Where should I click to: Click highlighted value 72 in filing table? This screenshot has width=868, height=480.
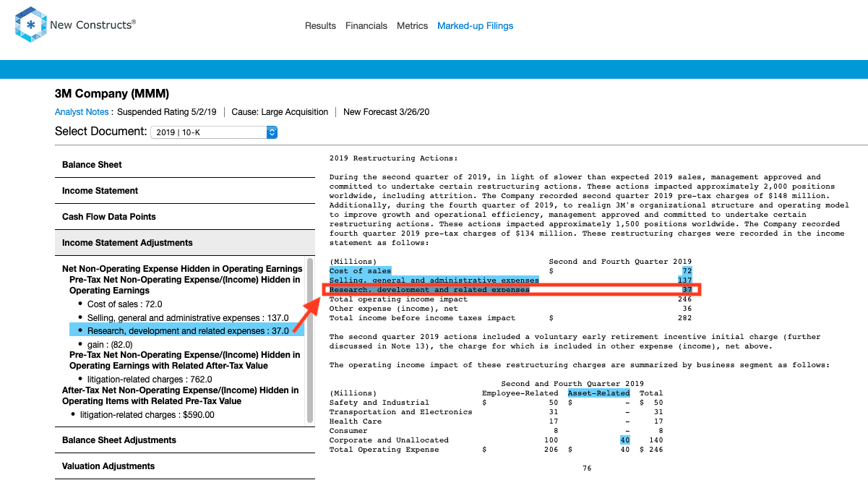pos(687,271)
